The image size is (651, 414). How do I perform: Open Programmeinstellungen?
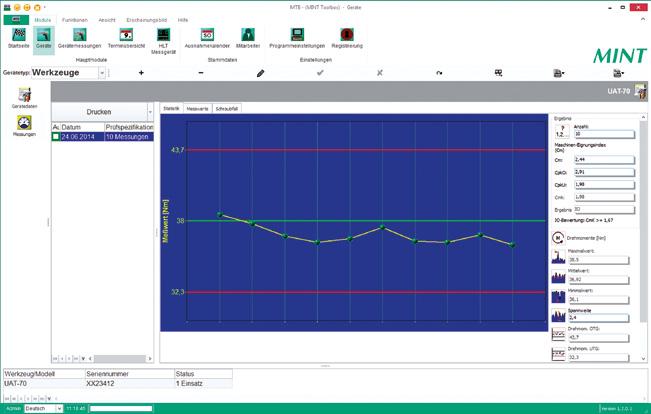pyautogui.click(x=297, y=38)
